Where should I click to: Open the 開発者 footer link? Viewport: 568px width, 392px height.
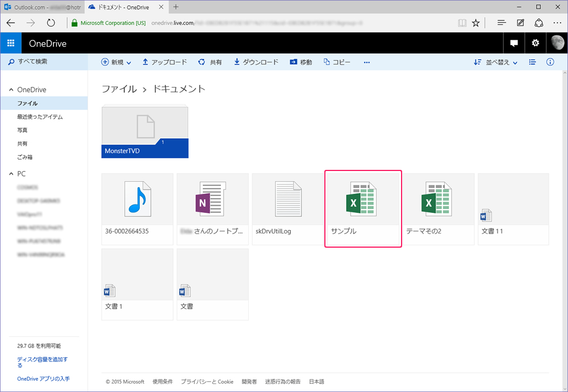(249, 382)
